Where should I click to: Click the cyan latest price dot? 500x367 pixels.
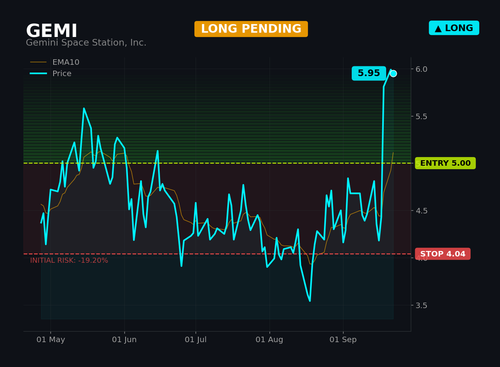point(393,74)
